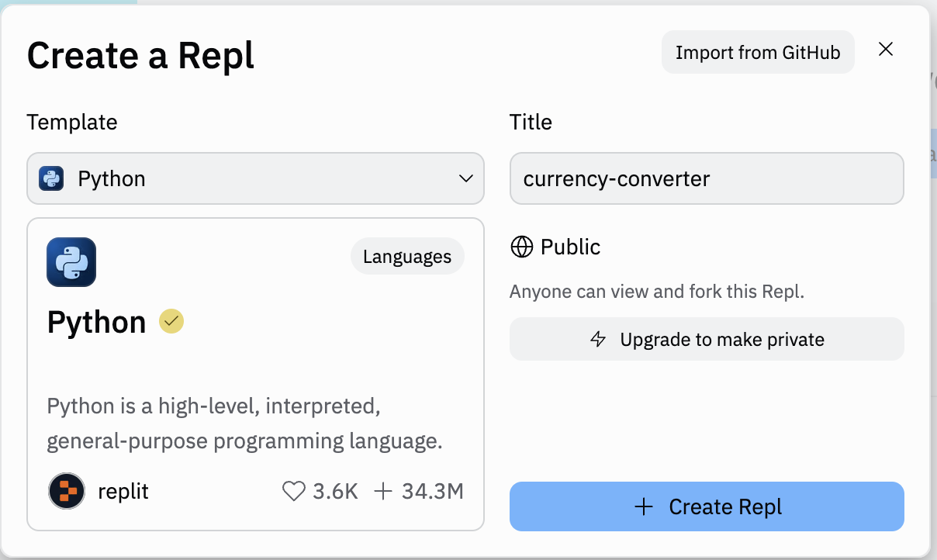Click the Public visibility label
Viewport: 937px width, 560px height.
[571, 247]
